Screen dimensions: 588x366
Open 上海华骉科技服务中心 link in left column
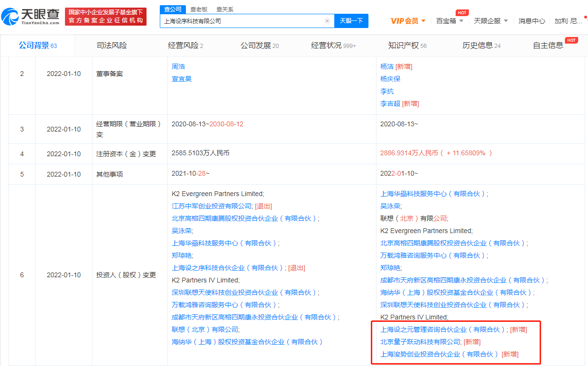pos(225,243)
